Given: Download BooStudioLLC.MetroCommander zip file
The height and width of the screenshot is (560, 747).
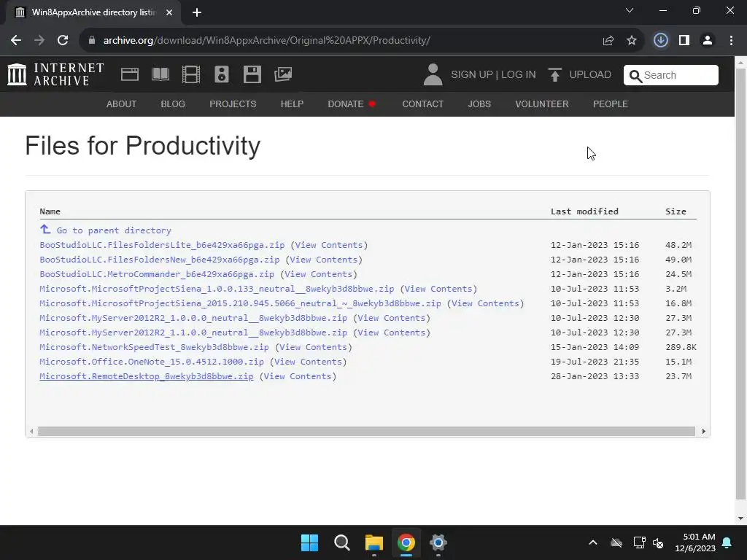Looking at the screenshot, I should pos(157,274).
